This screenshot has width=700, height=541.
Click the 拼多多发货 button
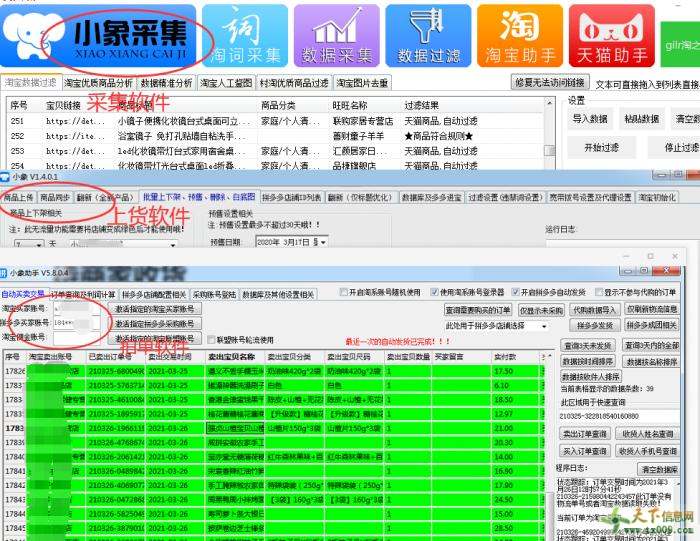[595, 325]
